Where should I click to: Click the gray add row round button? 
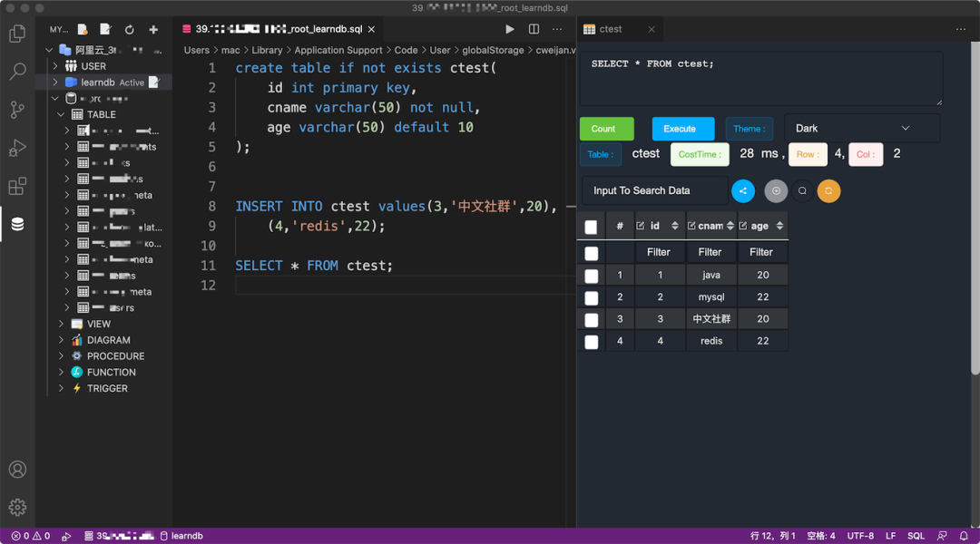[776, 190]
